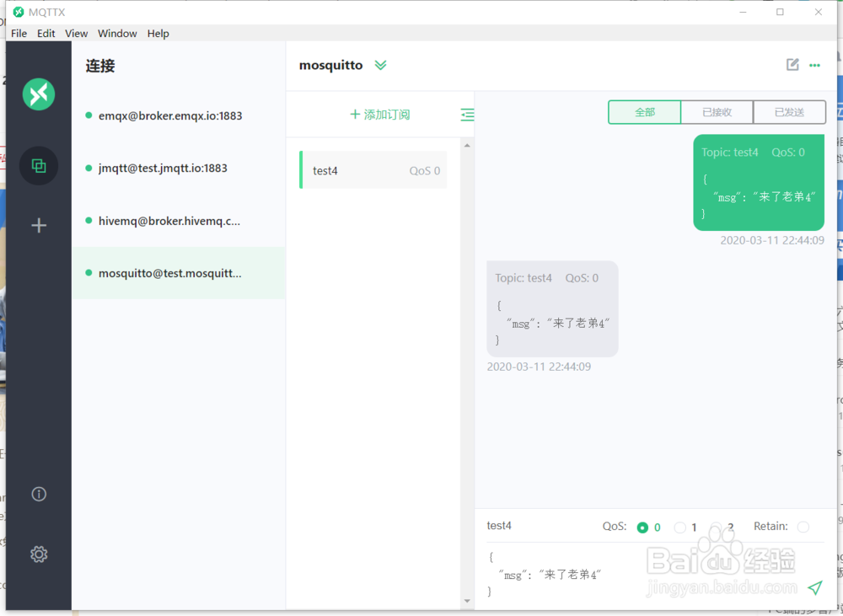Select test4 subscription item
Screen dimensions: 843x616
click(x=373, y=170)
